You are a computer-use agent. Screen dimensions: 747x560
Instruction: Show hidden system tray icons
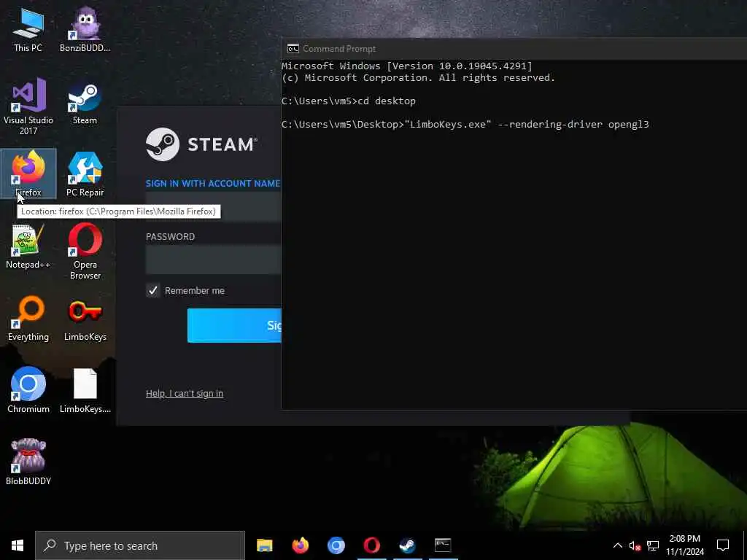pos(617,545)
